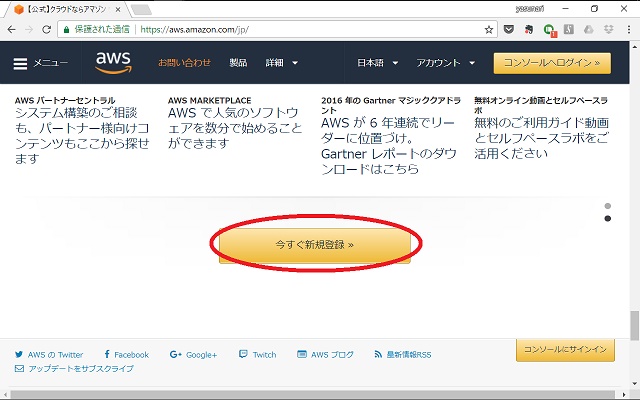Open the AWS の Twitter link
640x400 pixels.
[49, 355]
